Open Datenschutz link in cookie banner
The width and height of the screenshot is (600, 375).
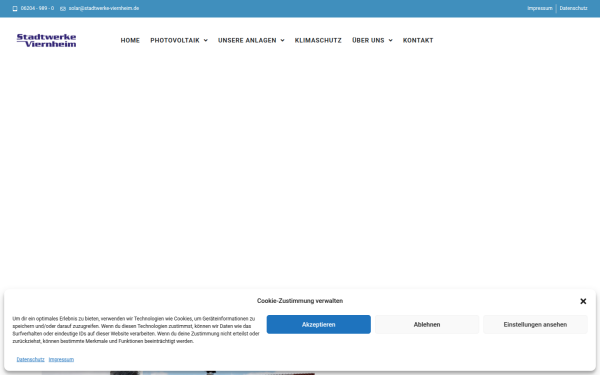31,359
